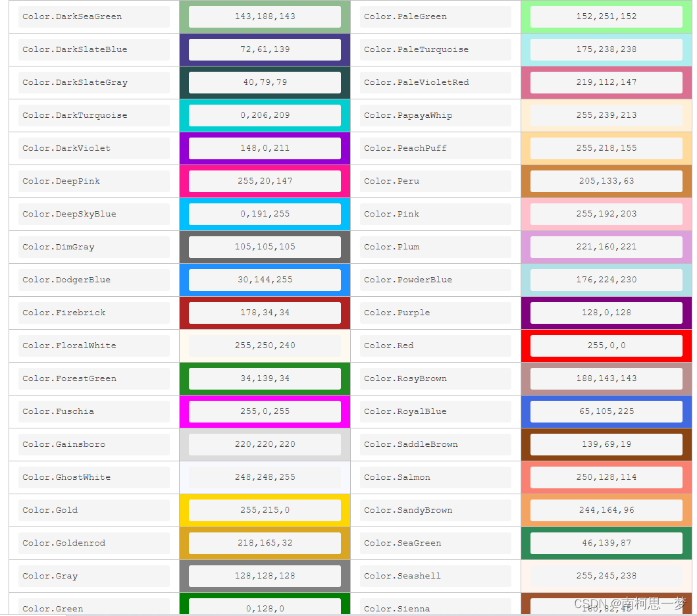
Task: Click the 175,238,238 color swatch
Action: [x=606, y=49]
